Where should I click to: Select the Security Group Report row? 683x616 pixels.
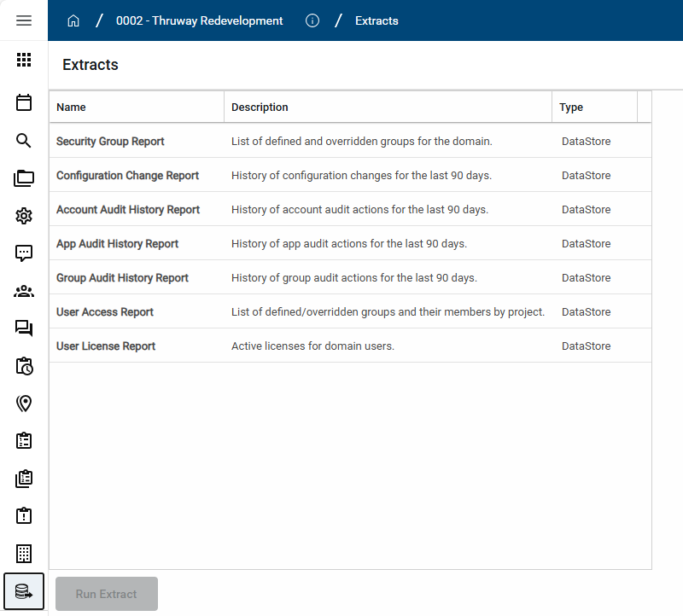(111, 142)
